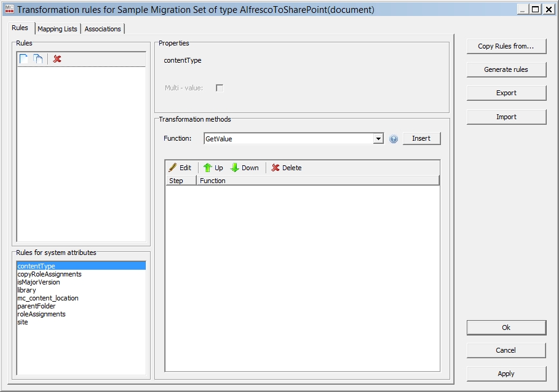Confirm with the Ok button

506,327
